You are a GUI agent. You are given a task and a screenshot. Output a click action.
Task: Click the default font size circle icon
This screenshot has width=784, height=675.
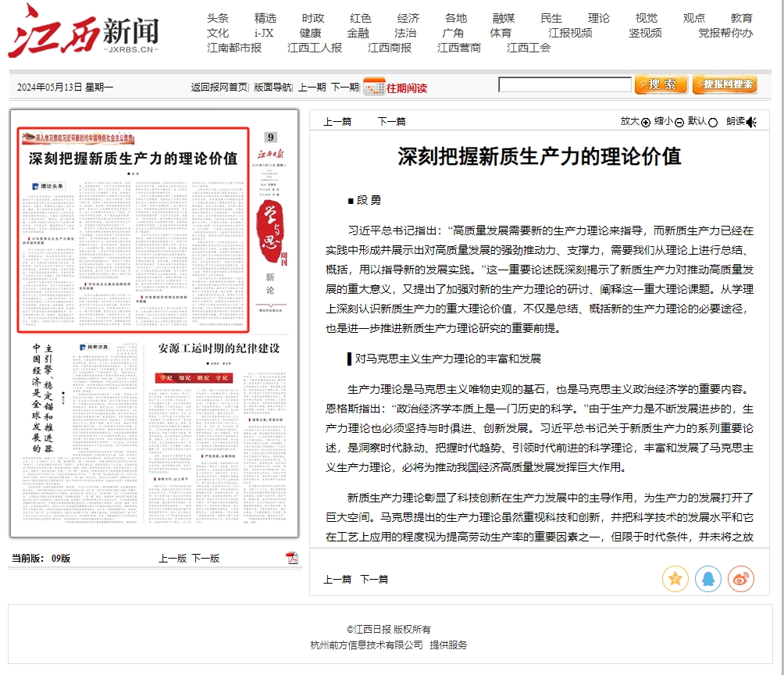[x=713, y=122]
